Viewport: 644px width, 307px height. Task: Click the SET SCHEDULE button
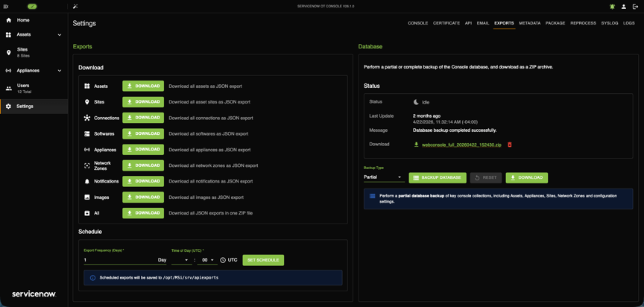pyautogui.click(x=263, y=260)
